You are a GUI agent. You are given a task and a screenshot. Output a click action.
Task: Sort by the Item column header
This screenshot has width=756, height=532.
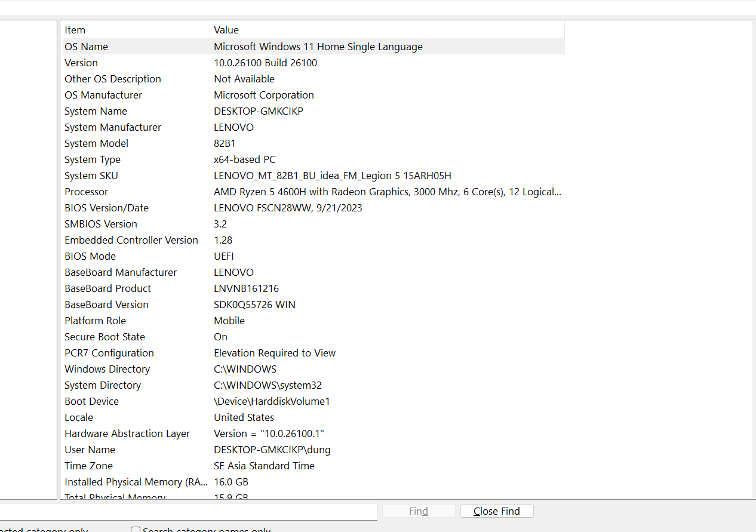[136, 30]
